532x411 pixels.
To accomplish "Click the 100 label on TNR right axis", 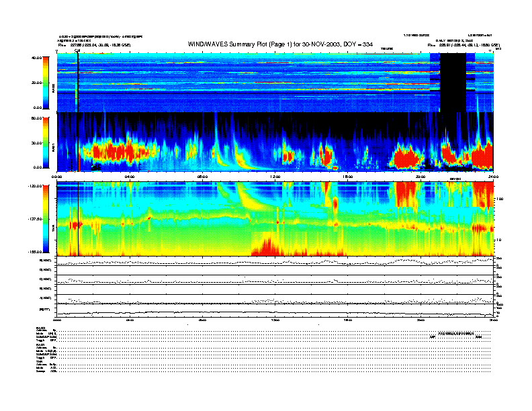I will coord(500,199).
